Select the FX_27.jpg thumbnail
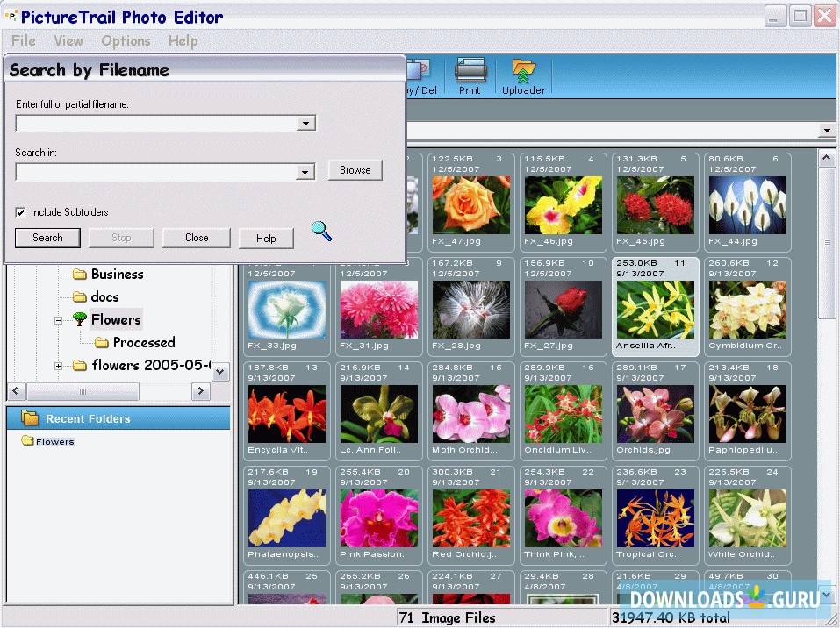The width and height of the screenshot is (840, 628). [563, 307]
